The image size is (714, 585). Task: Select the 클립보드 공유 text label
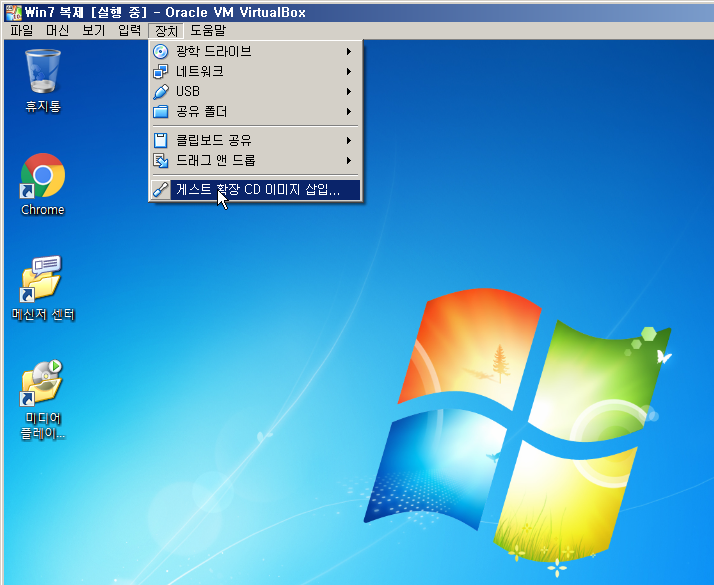pos(214,140)
